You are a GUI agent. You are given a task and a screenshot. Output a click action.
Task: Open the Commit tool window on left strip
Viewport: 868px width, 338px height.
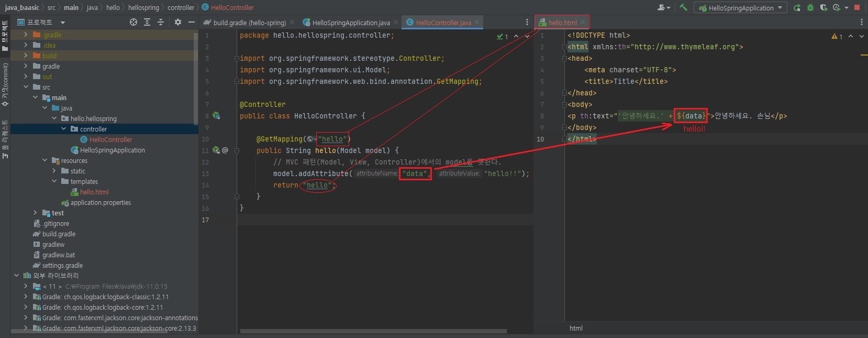click(x=5, y=84)
